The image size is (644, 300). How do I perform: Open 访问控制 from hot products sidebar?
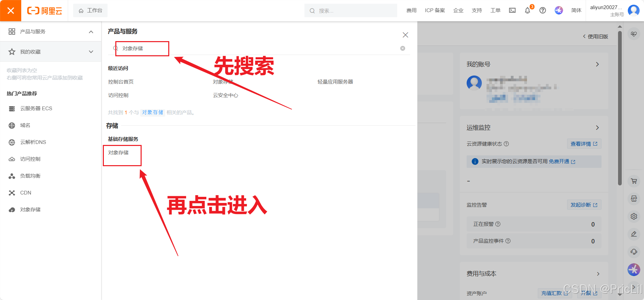(x=30, y=159)
